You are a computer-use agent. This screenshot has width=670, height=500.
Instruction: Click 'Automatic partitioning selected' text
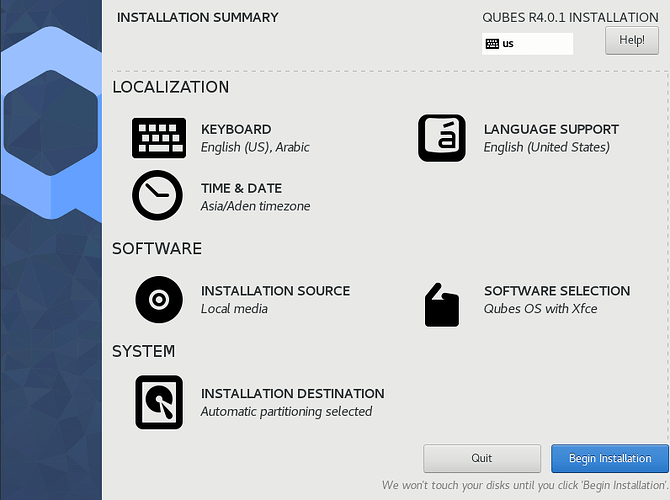pyautogui.click(x=286, y=412)
